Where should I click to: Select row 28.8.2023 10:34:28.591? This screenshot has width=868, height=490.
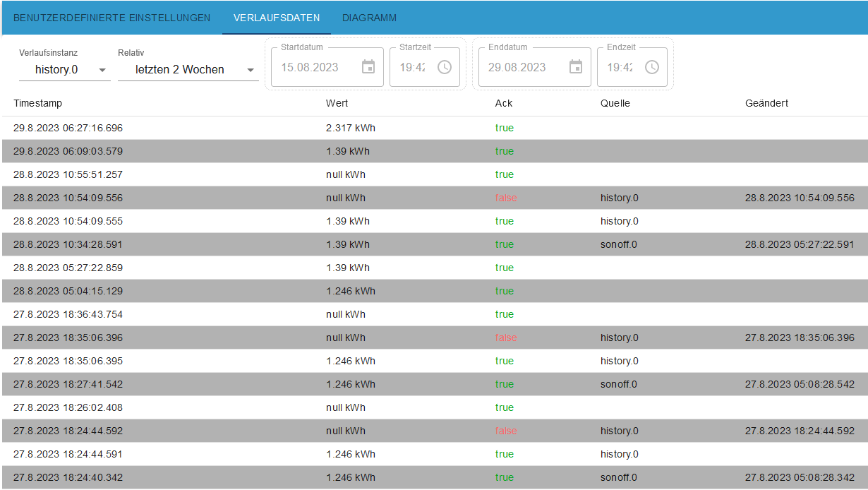[434, 244]
